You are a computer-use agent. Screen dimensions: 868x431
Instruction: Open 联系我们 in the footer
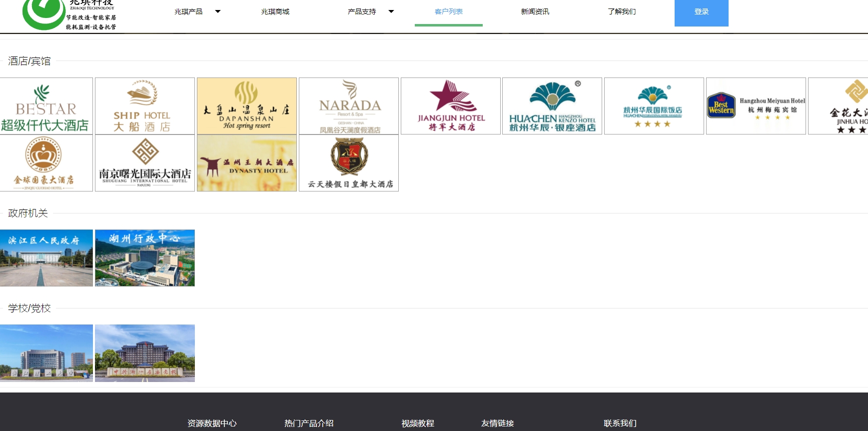620,423
